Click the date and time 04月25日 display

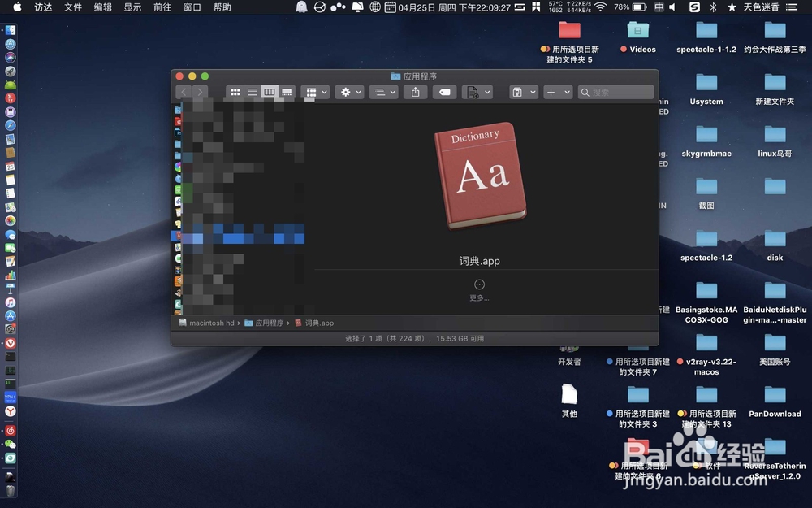(454, 7)
